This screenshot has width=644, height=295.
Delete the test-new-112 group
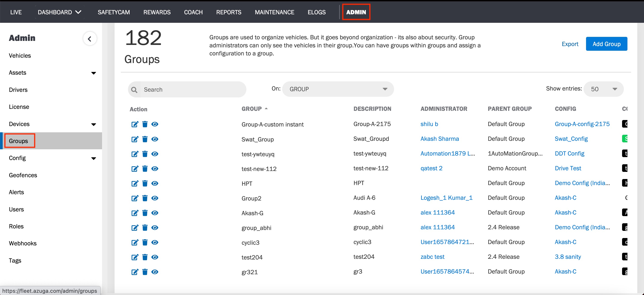click(x=145, y=168)
